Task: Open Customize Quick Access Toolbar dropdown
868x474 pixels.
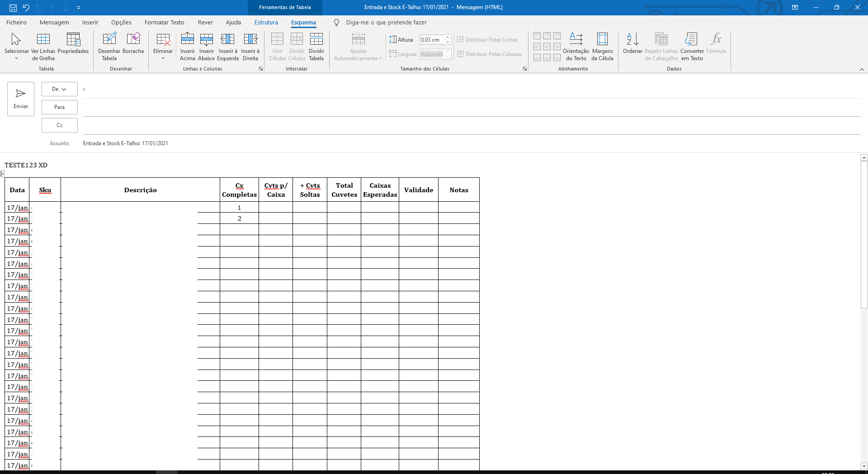Action: pyautogui.click(x=78, y=8)
